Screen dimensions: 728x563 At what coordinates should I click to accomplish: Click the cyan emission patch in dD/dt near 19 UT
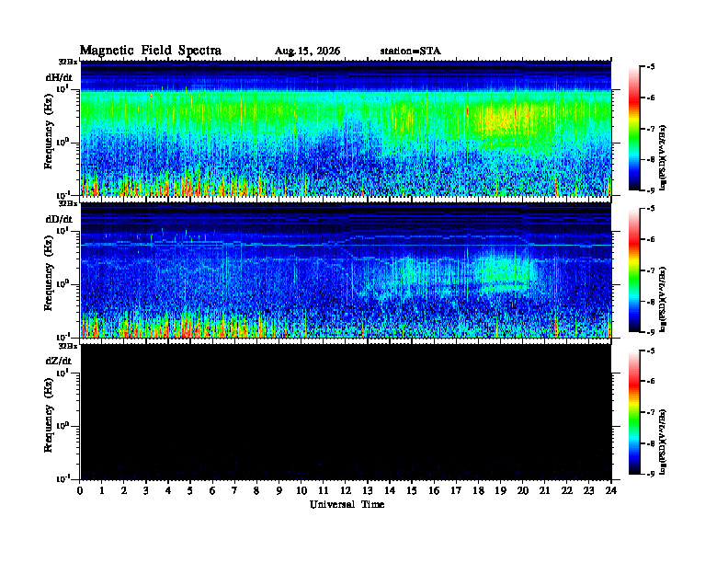pyautogui.click(x=506, y=272)
